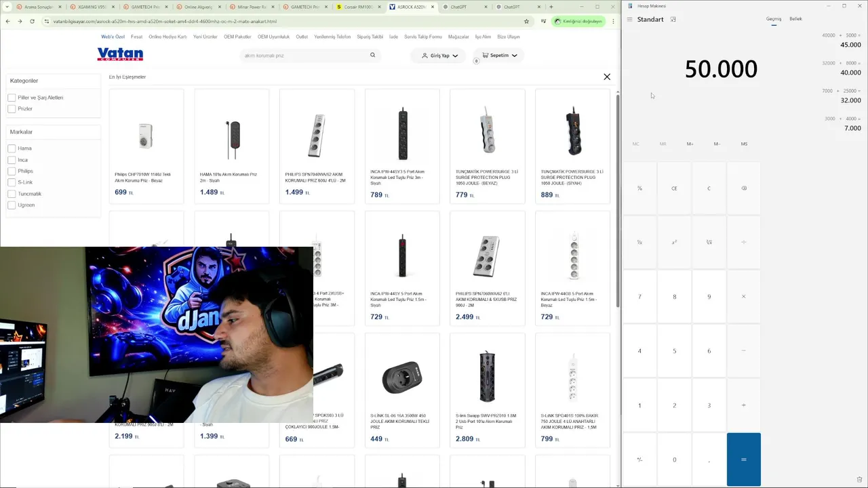
Task: Click the results page vertical scrollbar
Action: 617,200
